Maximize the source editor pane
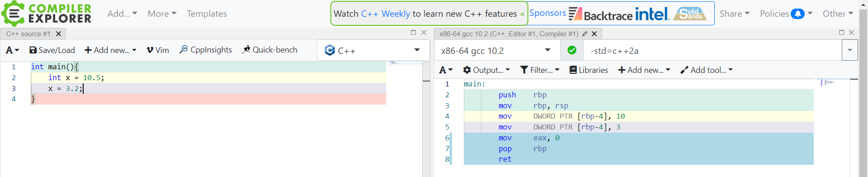The width and height of the screenshot is (868, 177). 413,33
